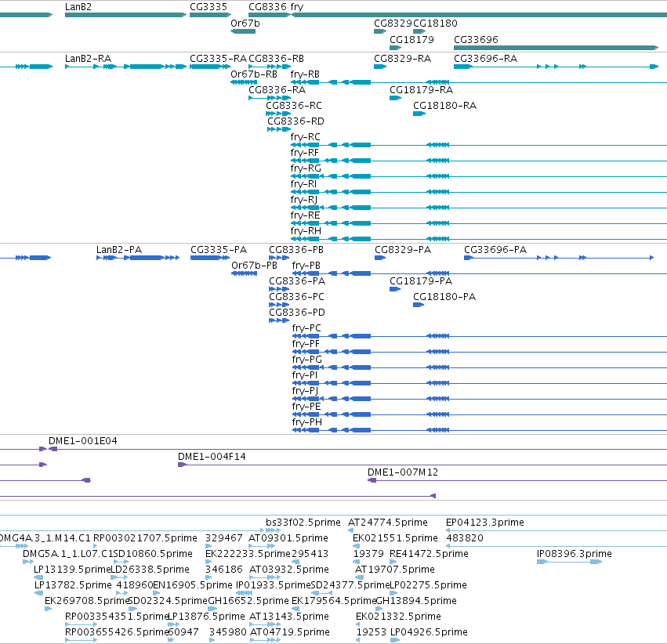Click EST label LP04926.5prime
The height and width of the screenshot is (644, 667).
430,632
